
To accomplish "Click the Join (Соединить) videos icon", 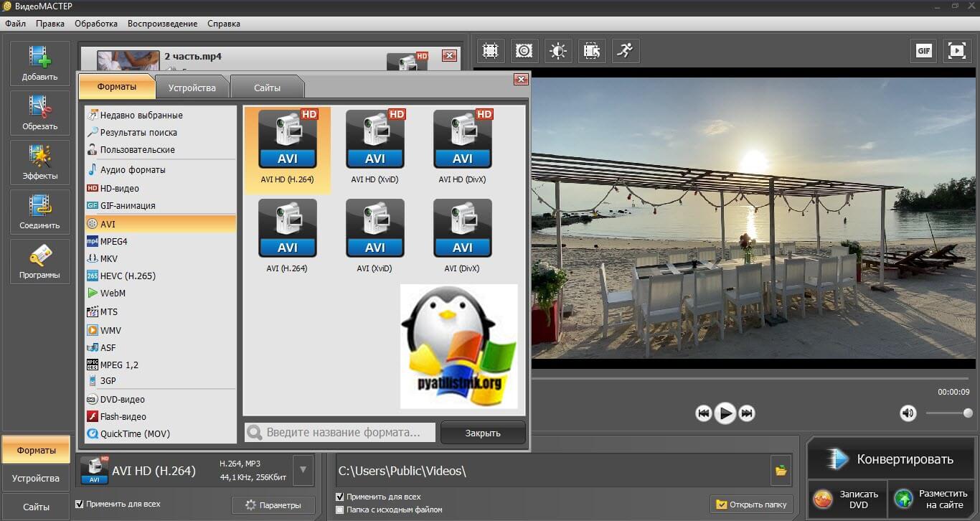I will 40,212.
